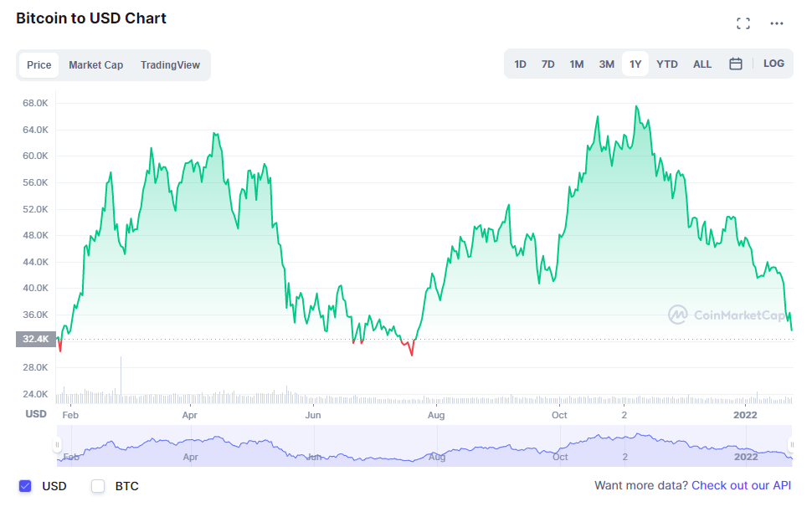Grab the right range slider handle
Image resolution: width=812 pixels, height=512 pixels.
click(x=791, y=445)
